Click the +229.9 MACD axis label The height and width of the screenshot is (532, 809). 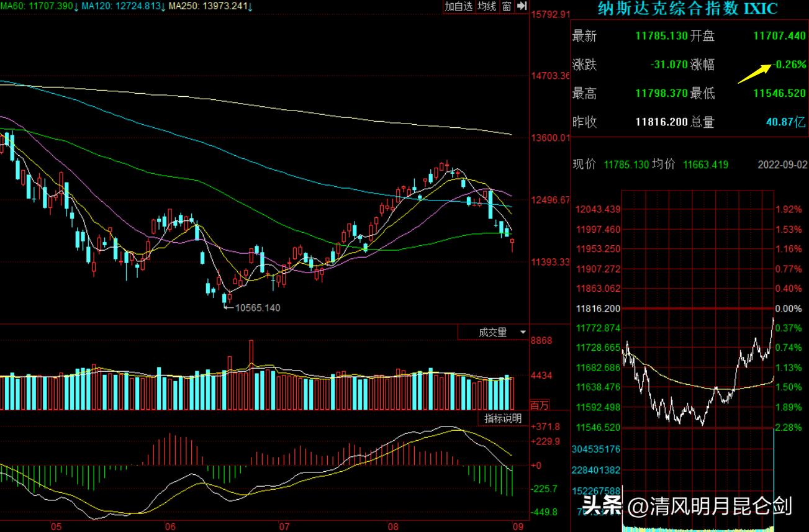546,441
